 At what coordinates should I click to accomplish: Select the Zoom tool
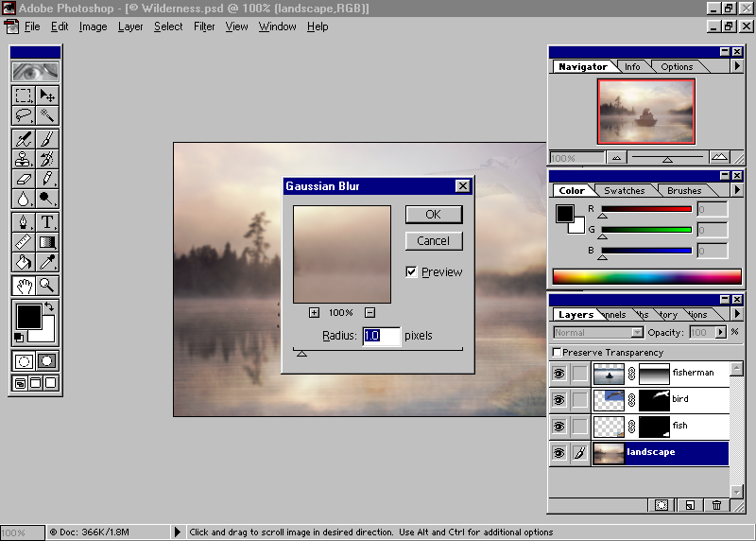(x=47, y=286)
